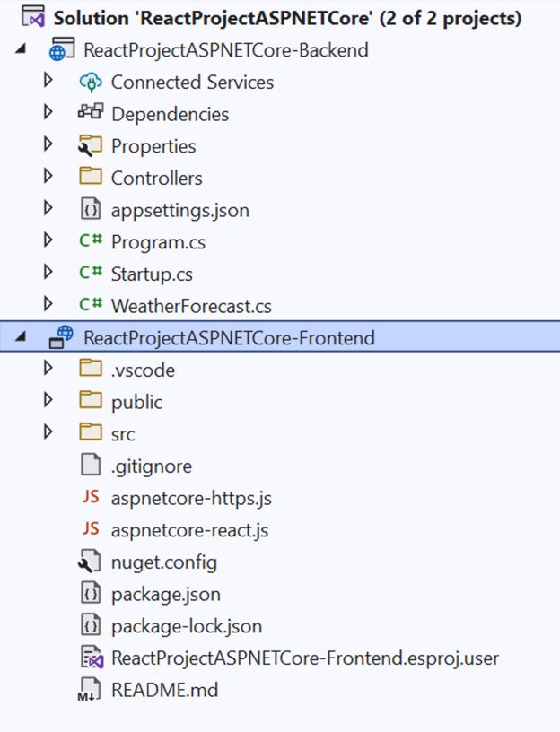This screenshot has width=560, height=732.
Task: Click the JS icon beside aspnetcore-react.js
Action: [91, 529]
